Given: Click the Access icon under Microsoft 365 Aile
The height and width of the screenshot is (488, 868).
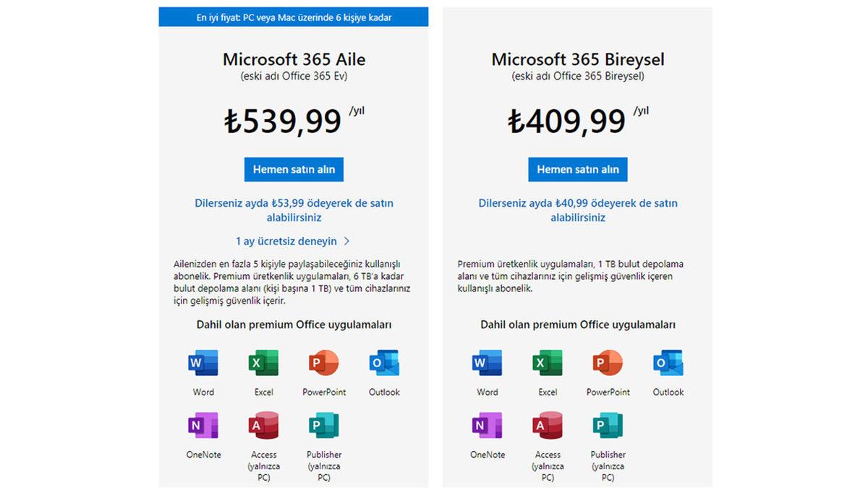Looking at the screenshot, I should tap(263, 427).
